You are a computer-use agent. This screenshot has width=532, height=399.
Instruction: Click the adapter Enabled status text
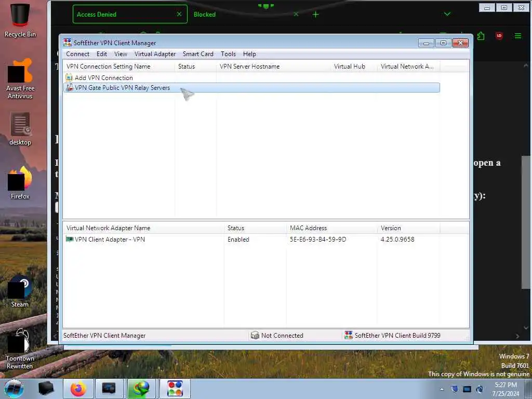pos(238,239)
